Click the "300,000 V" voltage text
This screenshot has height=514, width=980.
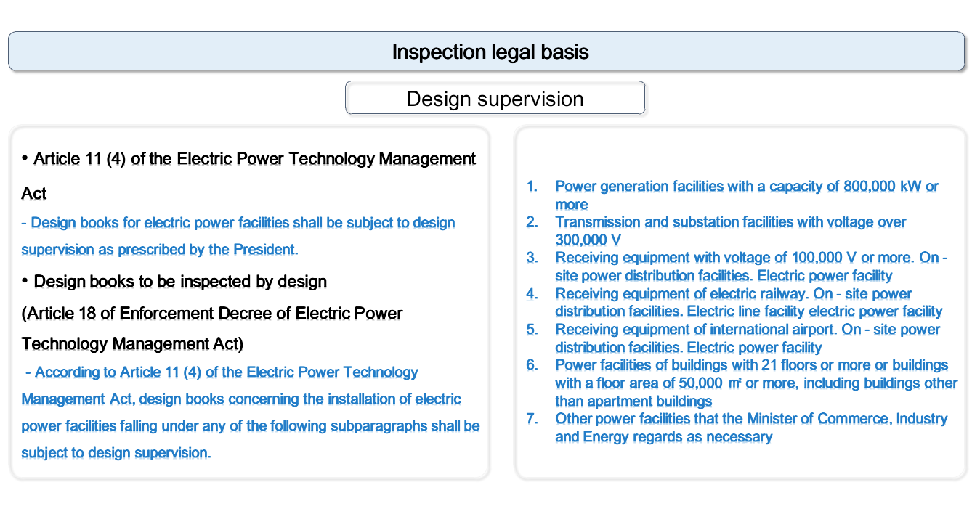[x=588, y=240]
